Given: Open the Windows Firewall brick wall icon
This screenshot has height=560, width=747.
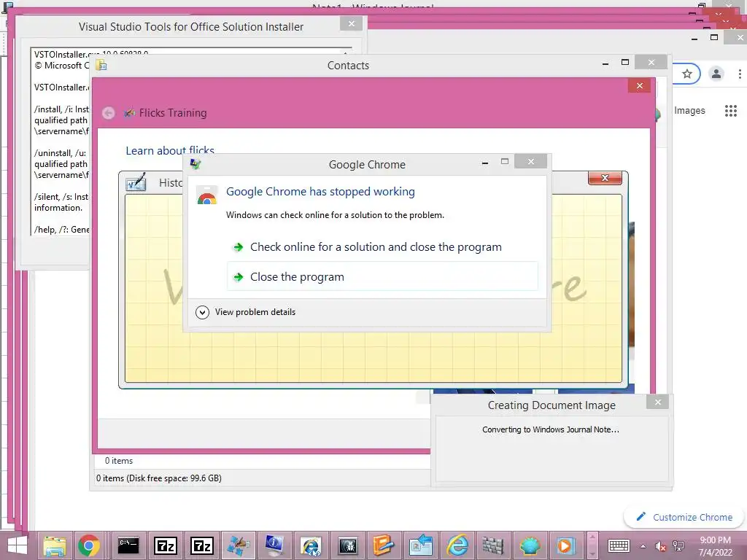Looking at the screenshot, I should [493, 545].
